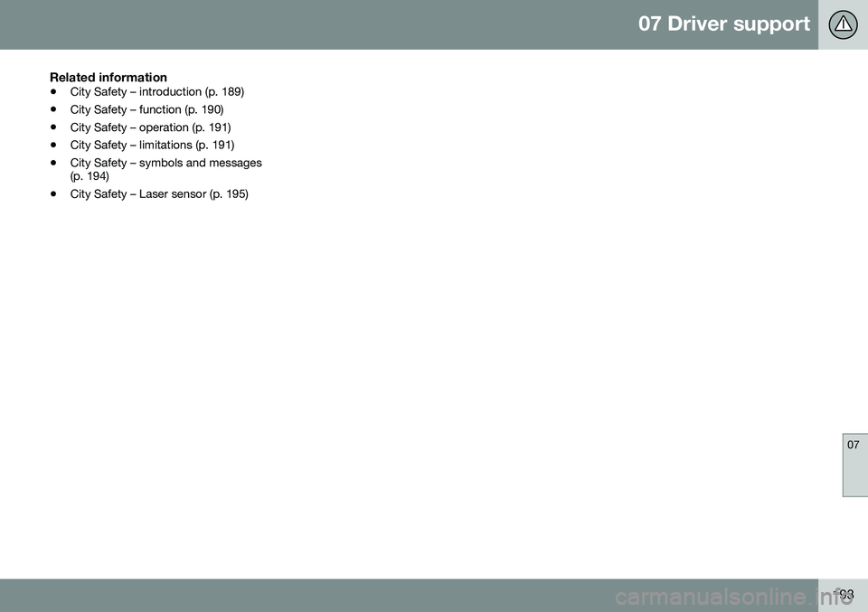Go to City Safety – limitations (p. 191)
The image size is (868, 612).
152,145
